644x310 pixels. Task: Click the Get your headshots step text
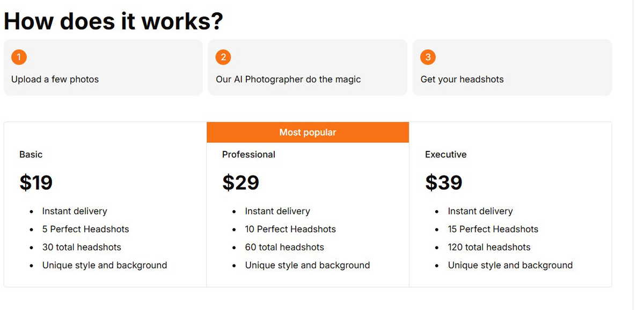[x=462, y=79]
